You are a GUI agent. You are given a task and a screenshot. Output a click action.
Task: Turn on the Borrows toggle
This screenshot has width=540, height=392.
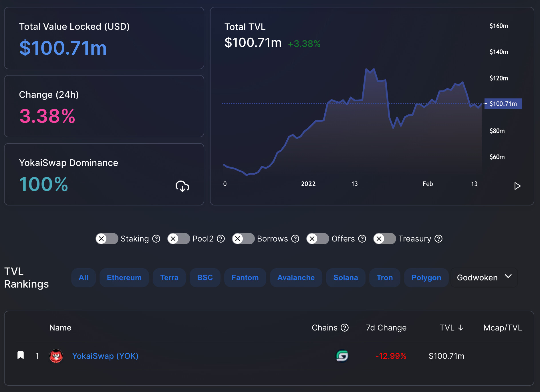click(243, 239)
